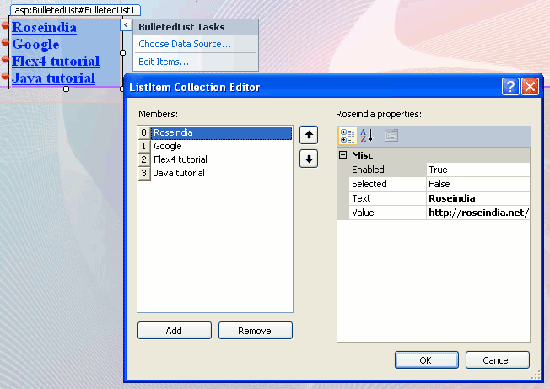Screen dimensions: 550x389
Task: Add a new list item member
Action: 174,330
